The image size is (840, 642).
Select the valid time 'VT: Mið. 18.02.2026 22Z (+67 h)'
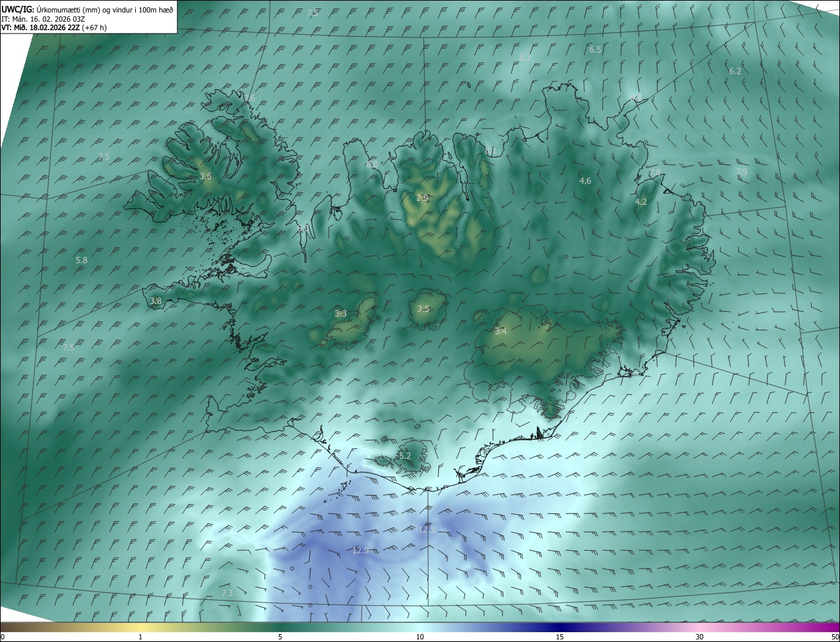pos(54,28)
